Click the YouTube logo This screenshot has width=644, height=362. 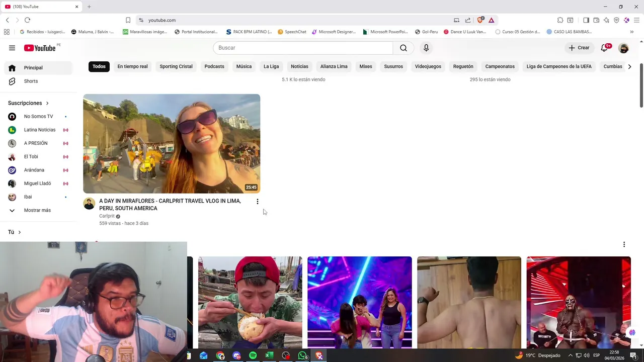click(x=40, y=48)
